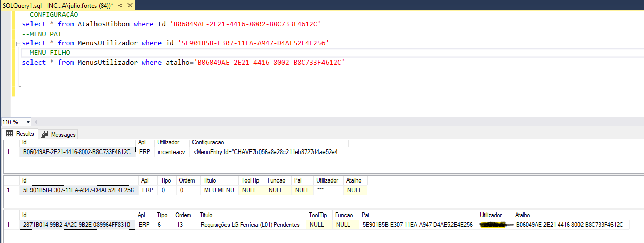Screen dimensions: 644x243
Task: Collapse the MenusUtilizador select code block
Action: point(19,43)
